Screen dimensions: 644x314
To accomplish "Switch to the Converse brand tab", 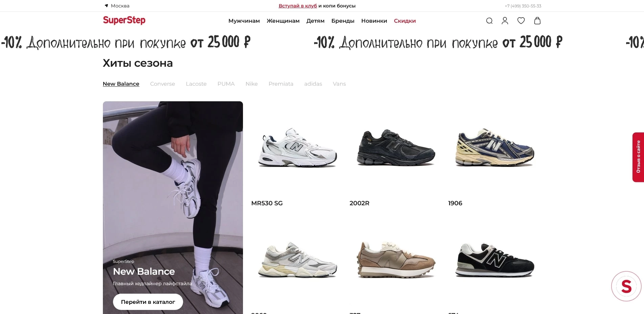I will click(x=162, y=84).
